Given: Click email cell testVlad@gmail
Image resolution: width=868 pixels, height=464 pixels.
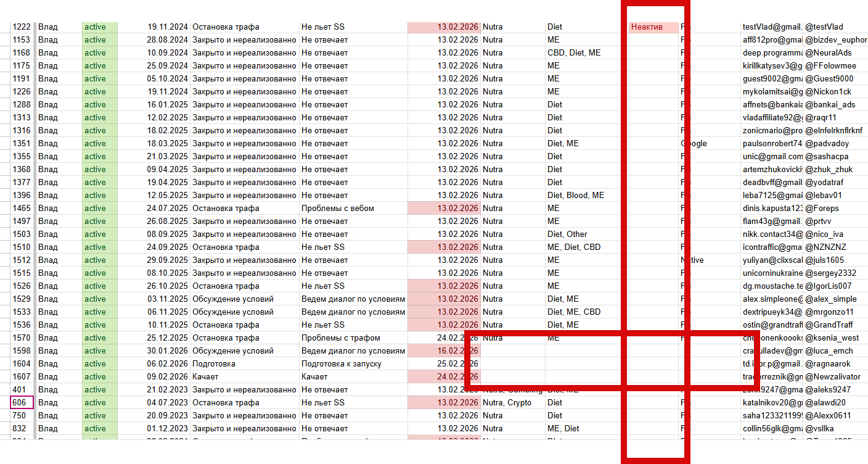Looking at the screenshot, I should pyautogui.click(x=772, y=27).
